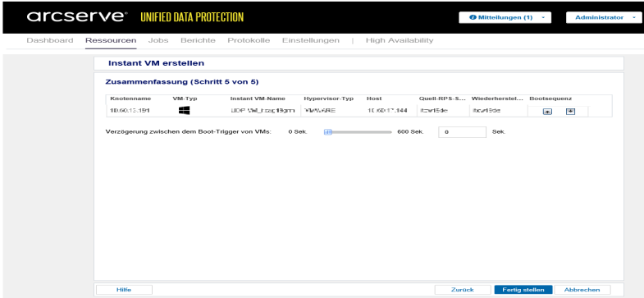The height and width of the screenshot is (298, 644).
Task: Click the 0 Sek. minimum label
Action: click(x=298, y=132)
